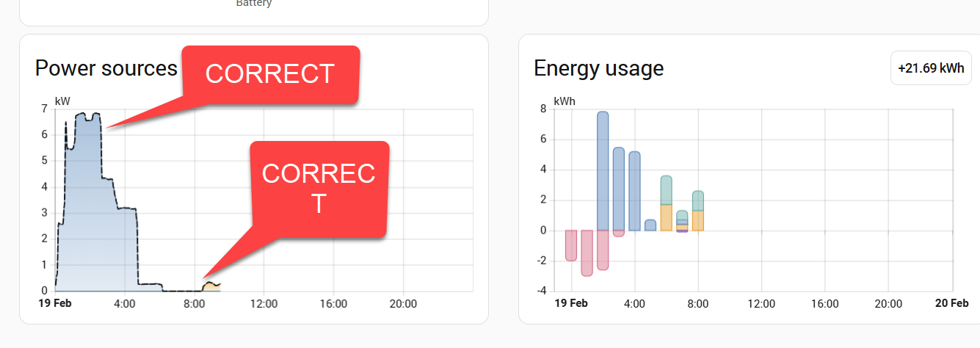
Task: Click the shortest blue bar in Energy usage
Action: (x=650, y=225)
